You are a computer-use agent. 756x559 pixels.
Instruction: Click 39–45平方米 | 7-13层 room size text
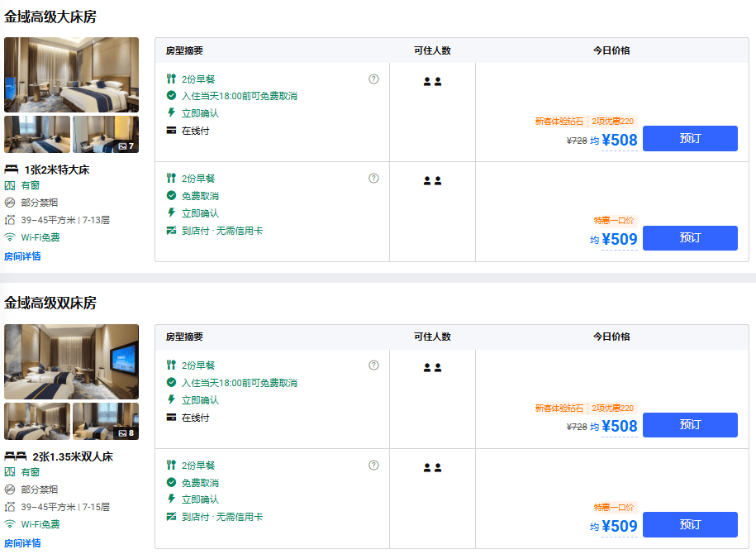pyautogui.click(x=65, y=220)
